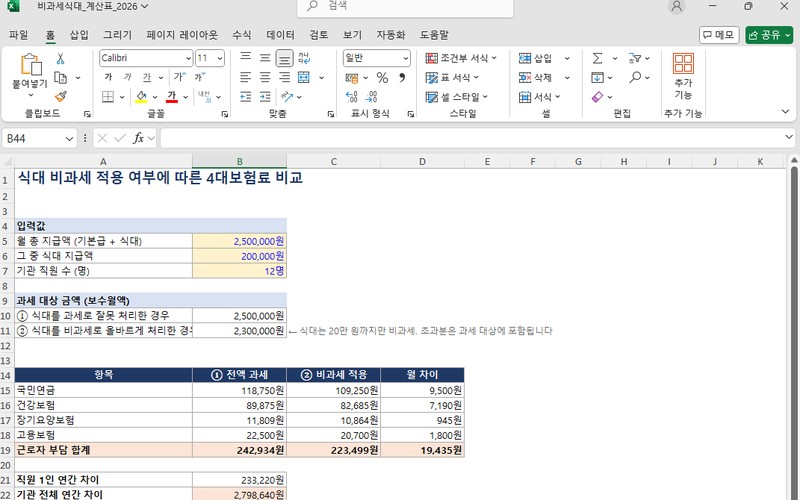Open the user account profile icon

[677, 6]
